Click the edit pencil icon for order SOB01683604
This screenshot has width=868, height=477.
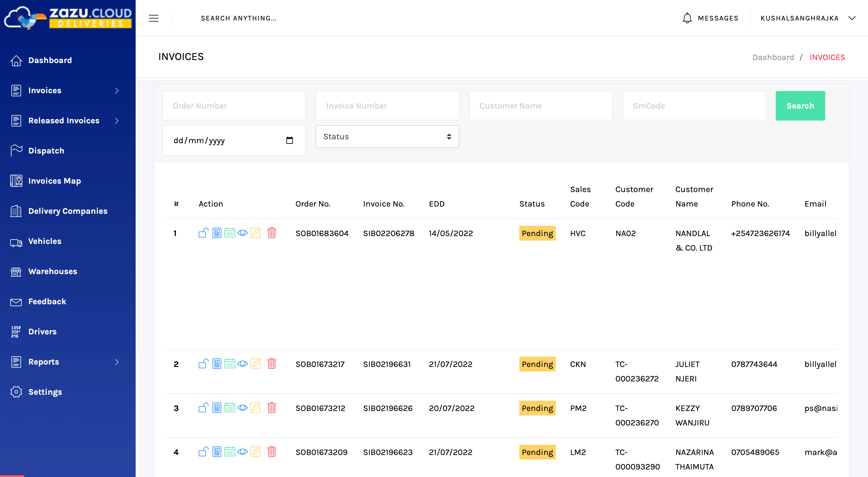[x=256, y=233]
